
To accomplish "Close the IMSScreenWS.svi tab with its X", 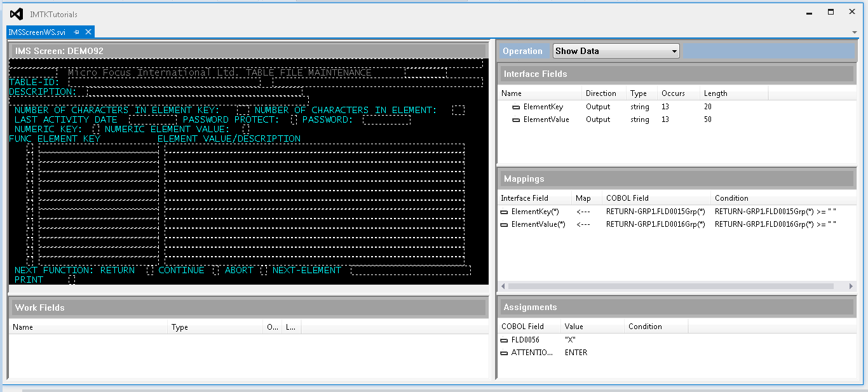I will pyautogui.click(x=88, y=31).
